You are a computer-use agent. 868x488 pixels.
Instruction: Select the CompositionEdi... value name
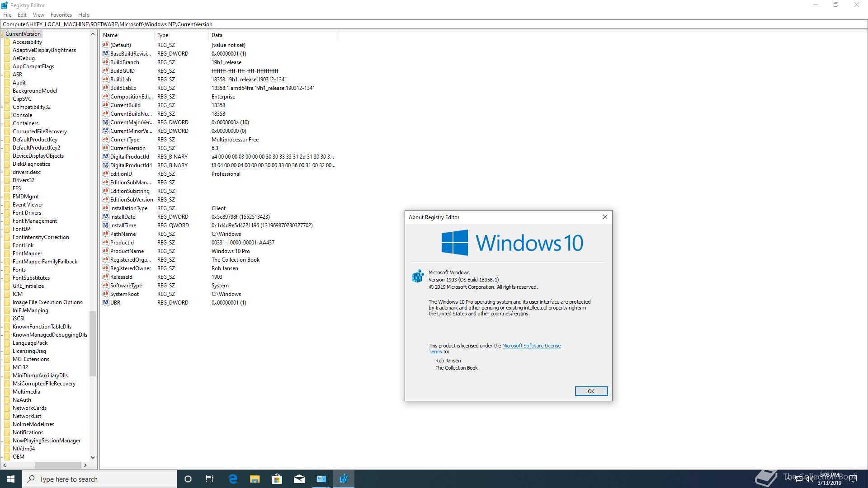tap(132, 96)
